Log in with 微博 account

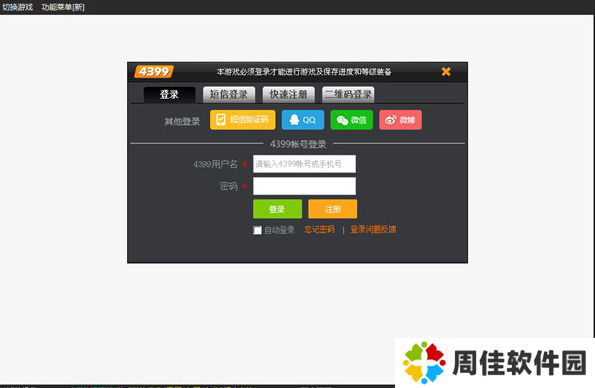coord(400,120)
